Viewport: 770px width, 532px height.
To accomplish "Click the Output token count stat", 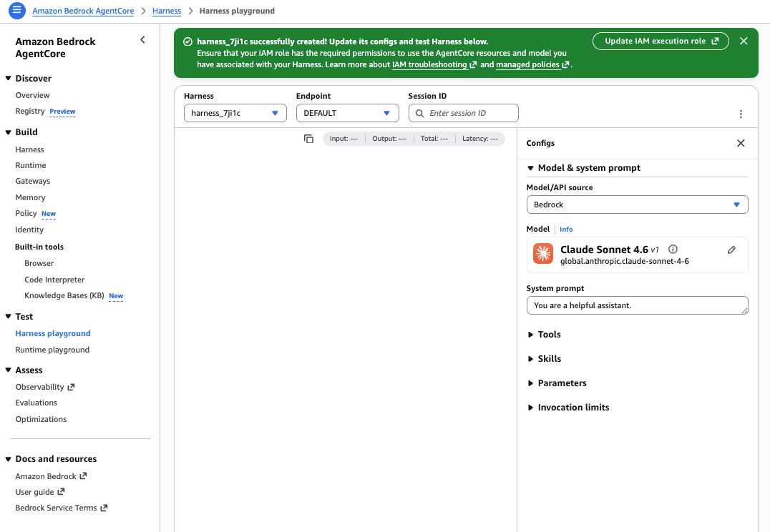I will pyautogui.click(x=389, y=139).
